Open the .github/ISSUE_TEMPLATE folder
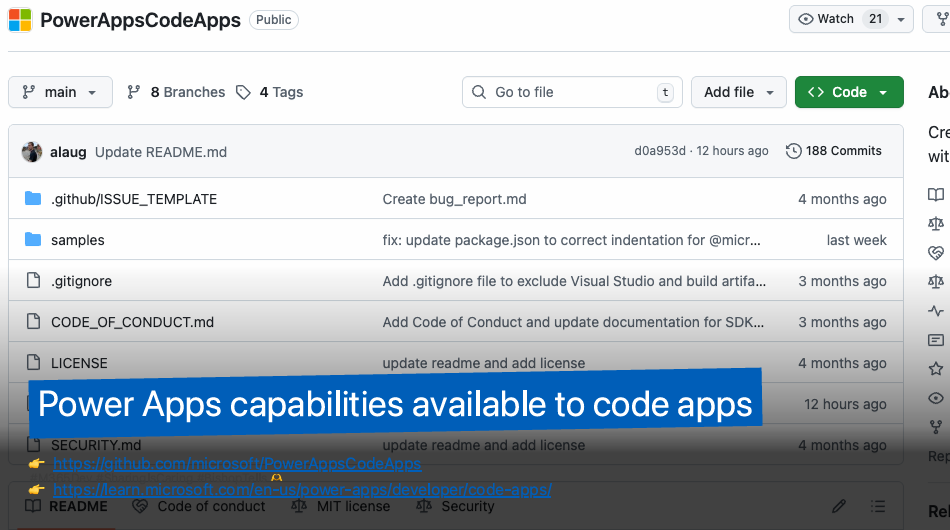950x530 pixels. 134,199
